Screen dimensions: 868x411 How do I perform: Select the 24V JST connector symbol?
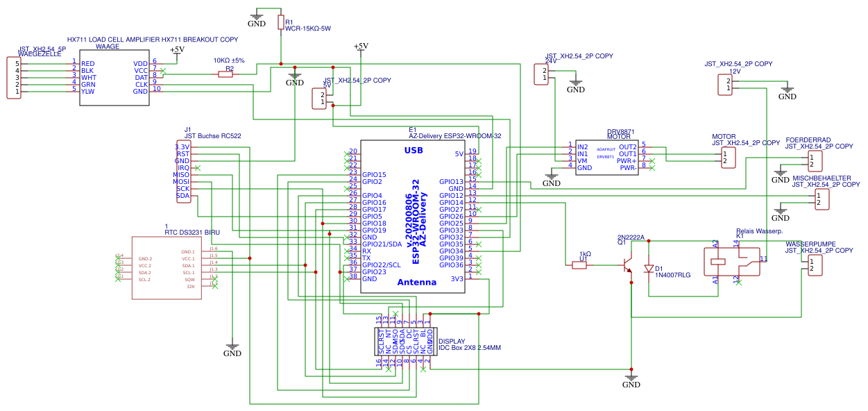pyautogui.click(x=541, y=74)
